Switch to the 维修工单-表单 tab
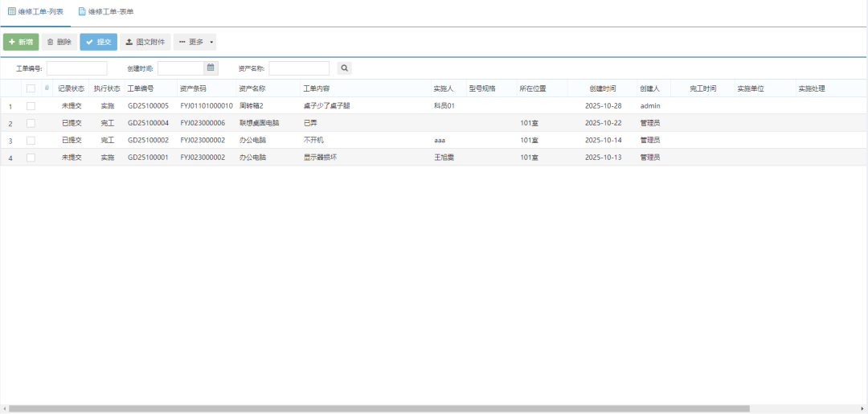Viewport: 868px width, 414px height. point(106,11)
